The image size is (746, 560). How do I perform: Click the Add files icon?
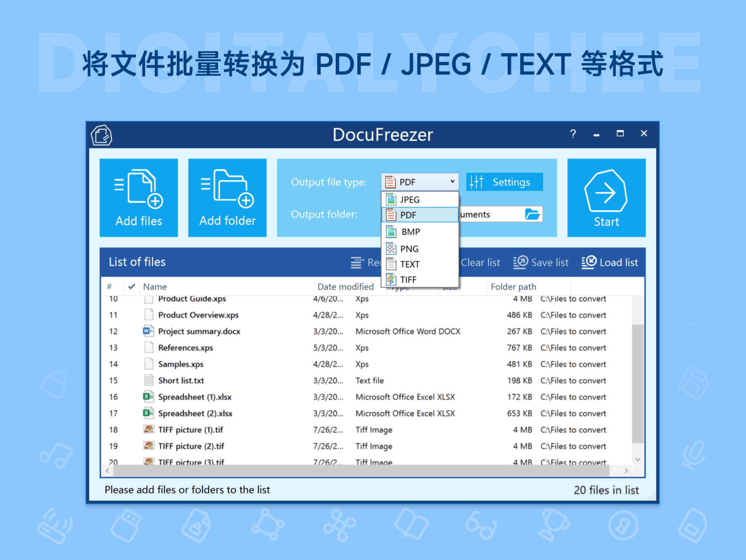point(138,188)
